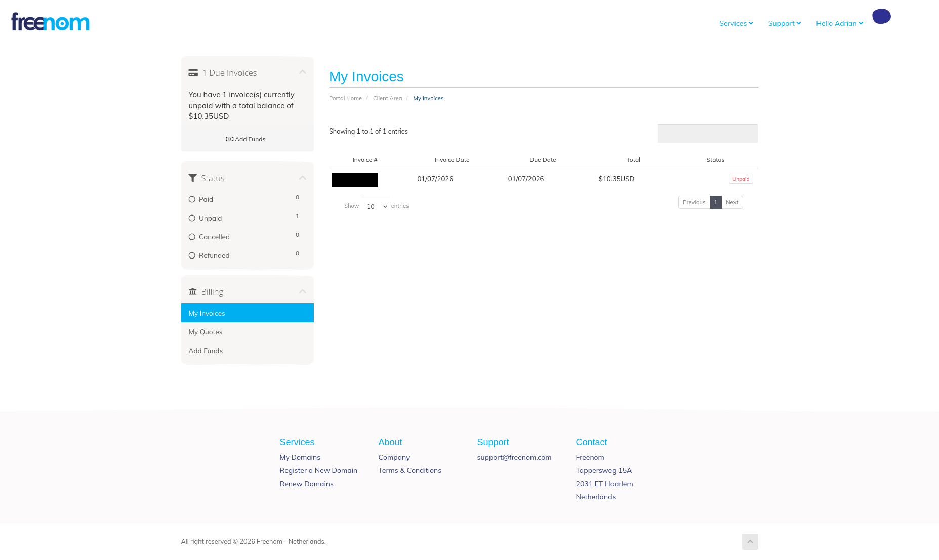The image size is (939, 560).
Task: Open Add Funds in Billing sidebar
Action: (248, 351)
